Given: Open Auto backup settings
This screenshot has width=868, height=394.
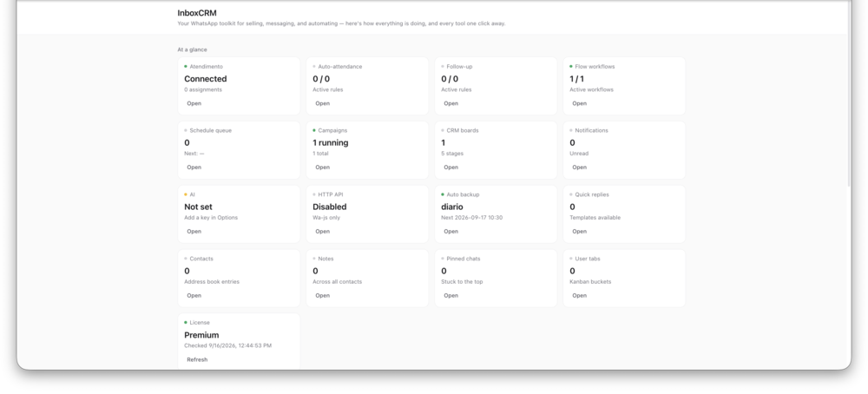Looking at the screenshot, I should coord(450,232).
